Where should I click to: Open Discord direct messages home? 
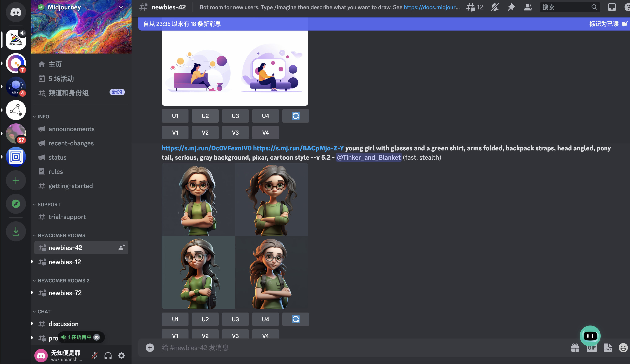pyautogui.click(x=16, y=12)
